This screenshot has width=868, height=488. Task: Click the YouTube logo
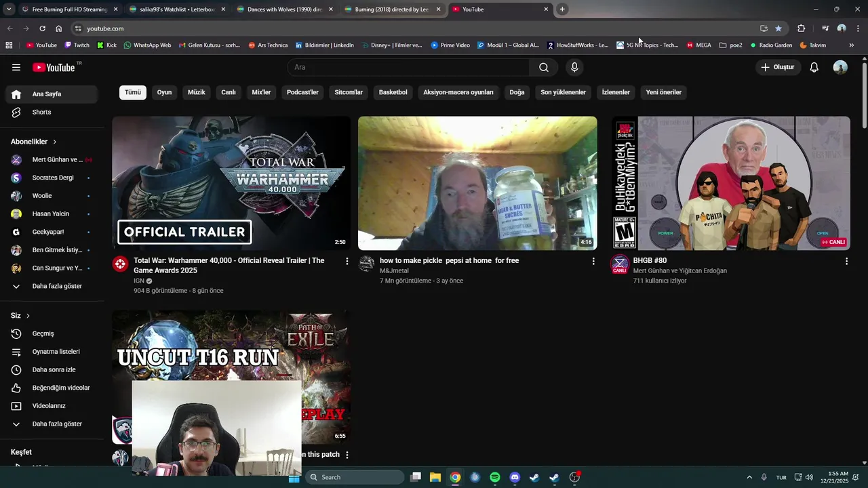pos(54,67)
